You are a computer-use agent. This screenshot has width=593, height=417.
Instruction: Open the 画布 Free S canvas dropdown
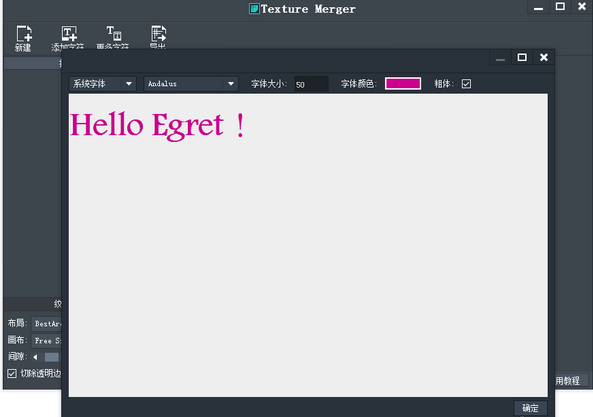coord(46,341)
